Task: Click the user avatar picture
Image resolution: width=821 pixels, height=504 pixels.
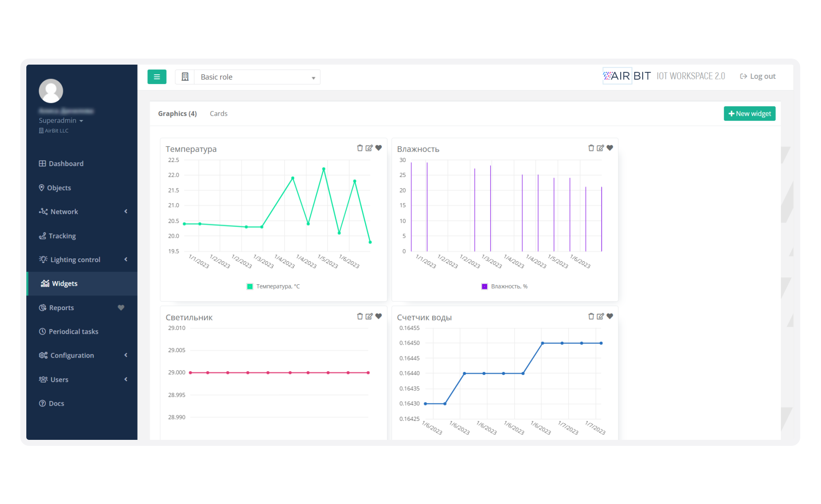Action: point(51,91)
